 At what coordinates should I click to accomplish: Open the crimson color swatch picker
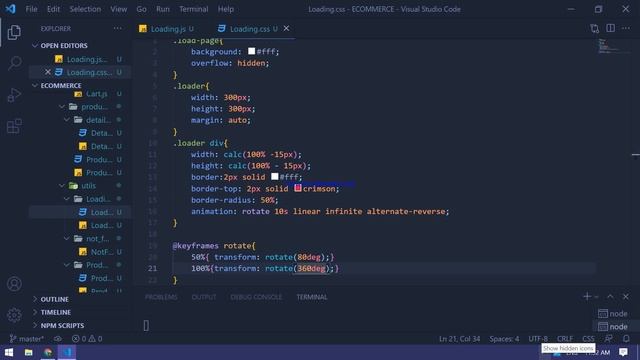point(298,188)
